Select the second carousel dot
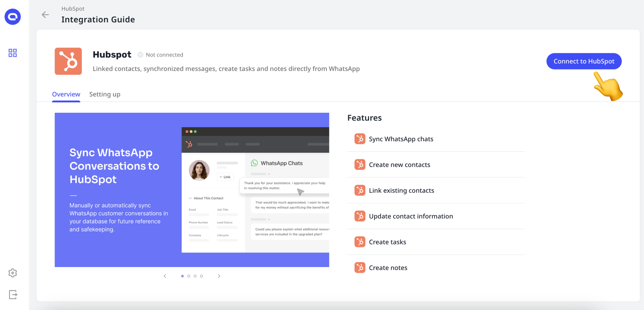644x310 pixels. click(189, 276)
